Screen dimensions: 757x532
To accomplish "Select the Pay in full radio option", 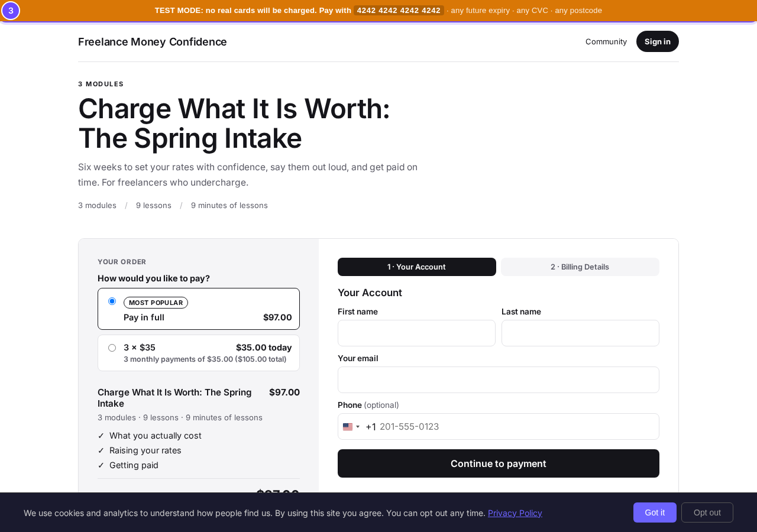I will point(112,301).
